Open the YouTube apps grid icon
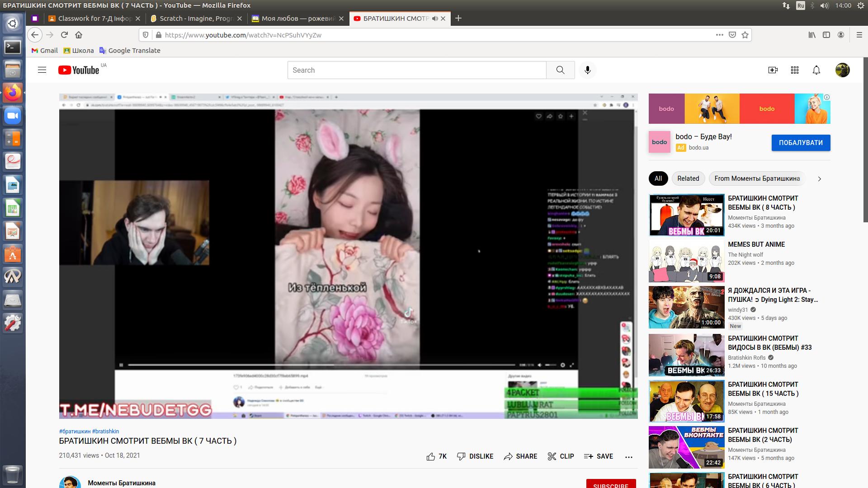The width and height of the screenshot is (868, 488). pos(794,70)
